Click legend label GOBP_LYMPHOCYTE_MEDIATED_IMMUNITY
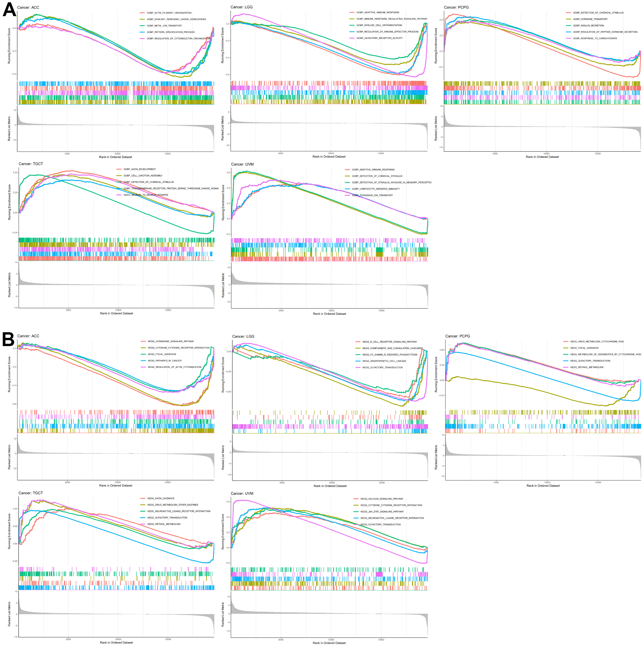644x647 pixels. click(x=376, y=189)
